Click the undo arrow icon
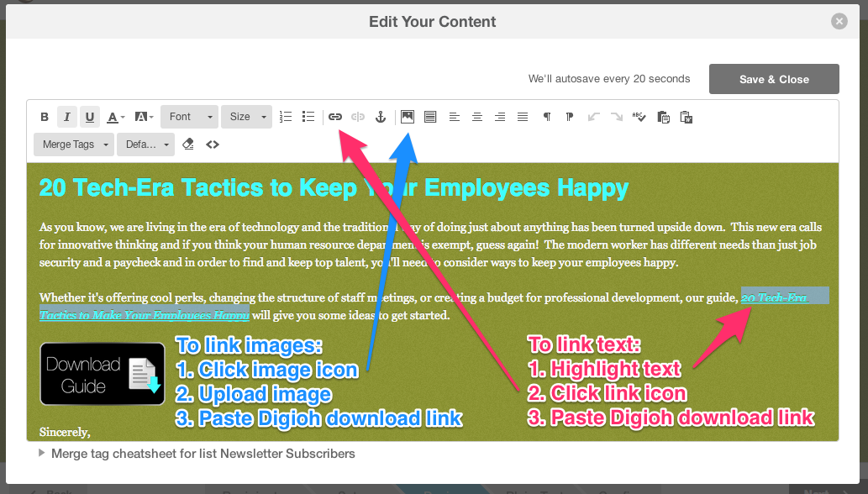 592,117
